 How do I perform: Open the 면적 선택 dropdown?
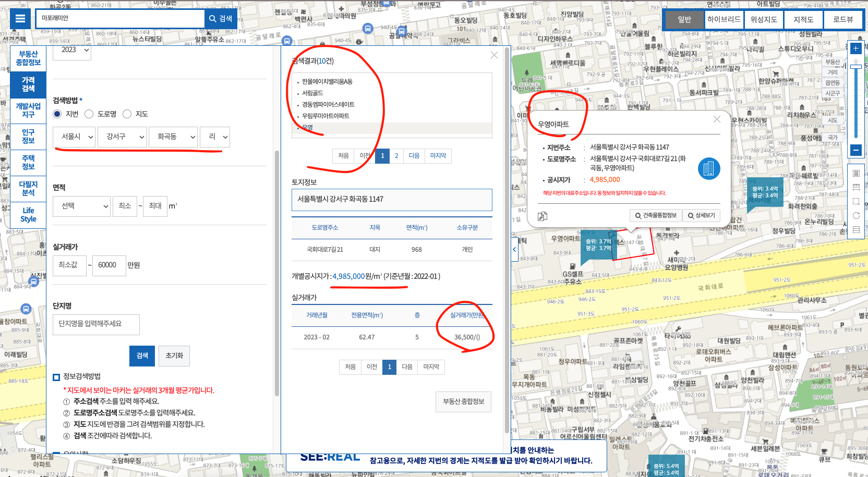tap(82, 206)
